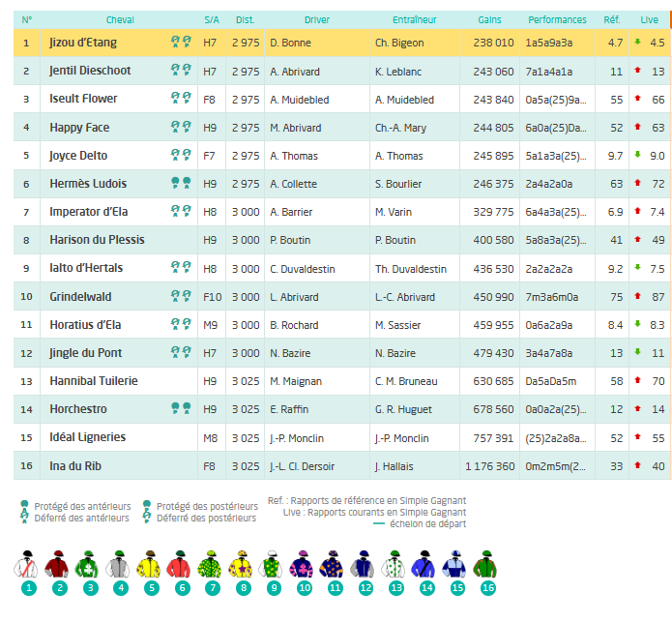Screen dimensions: 672x623
Task: Select the jockey silk numbered 16
Action: click(x=485, y=566)
